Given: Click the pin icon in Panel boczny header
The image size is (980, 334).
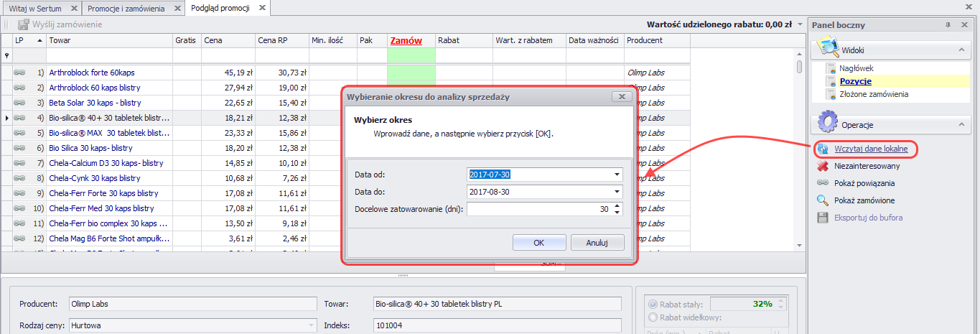Looking at the screenshot, I should [948, 25].
